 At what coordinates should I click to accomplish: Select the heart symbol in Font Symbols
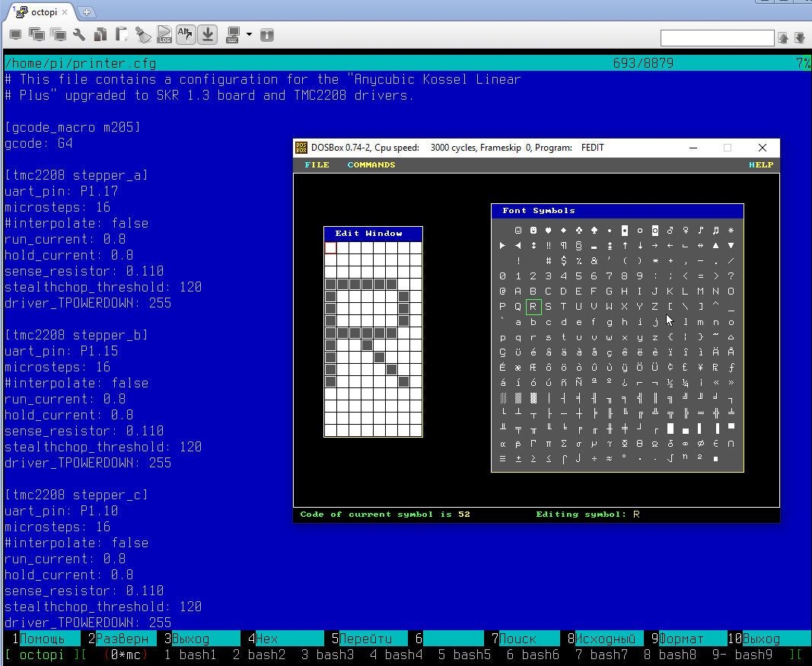coord(548,230)
